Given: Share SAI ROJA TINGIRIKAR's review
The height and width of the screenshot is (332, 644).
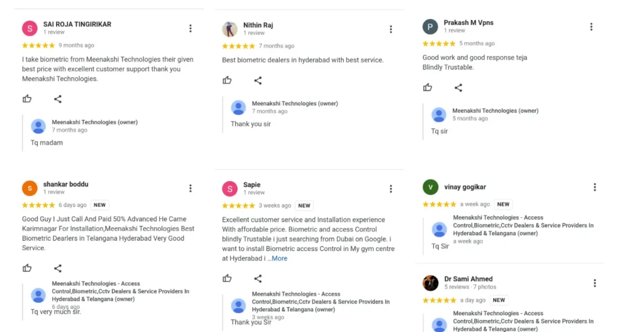Looking at the screenshot, I should click(58, 99).
